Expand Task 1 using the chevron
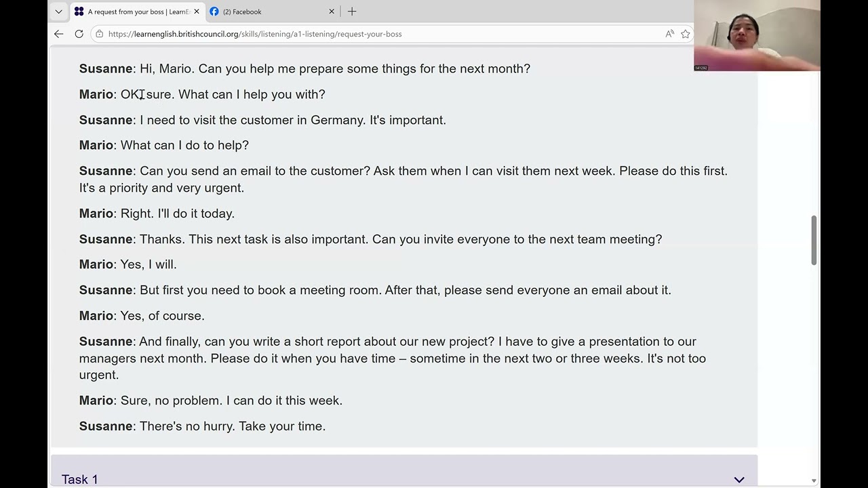868x488 pixels. (x=739, y=479)
